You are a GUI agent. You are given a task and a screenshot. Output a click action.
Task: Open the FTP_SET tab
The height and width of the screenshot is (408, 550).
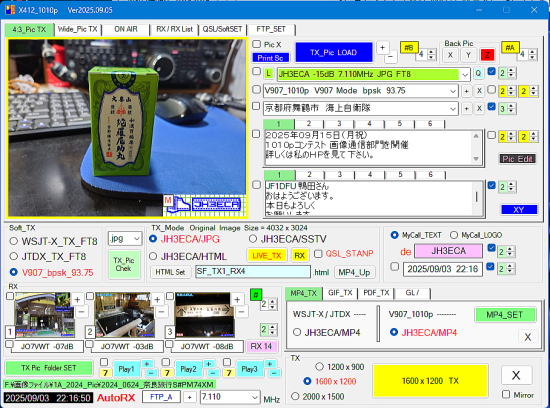[271, 29]
